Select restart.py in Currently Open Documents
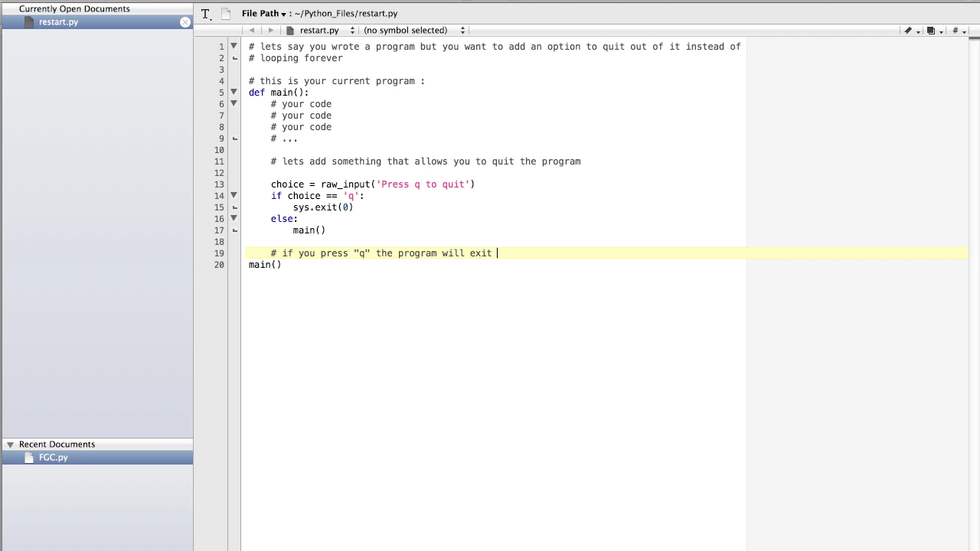Viewport: 980px width, 551px height. (x=97, y=22)
